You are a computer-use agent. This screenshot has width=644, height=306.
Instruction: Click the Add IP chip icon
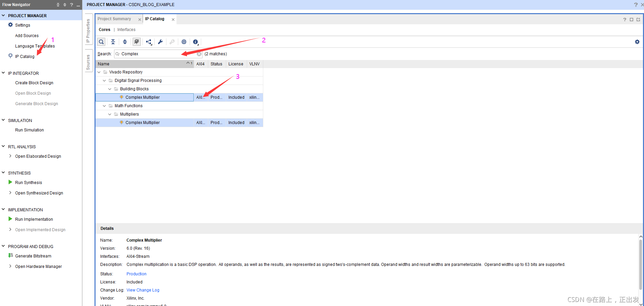(x=184, y=41)
